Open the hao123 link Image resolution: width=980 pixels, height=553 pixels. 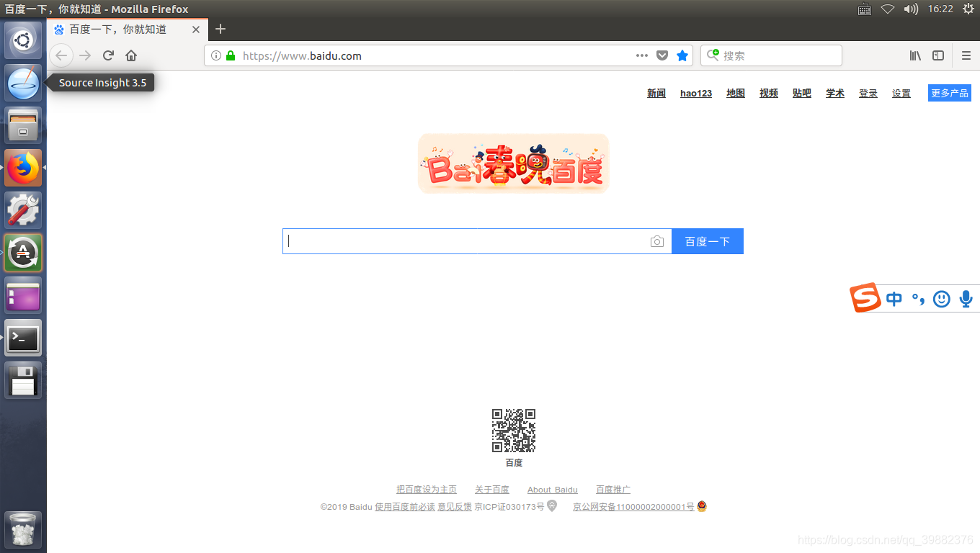coord(696,94)
